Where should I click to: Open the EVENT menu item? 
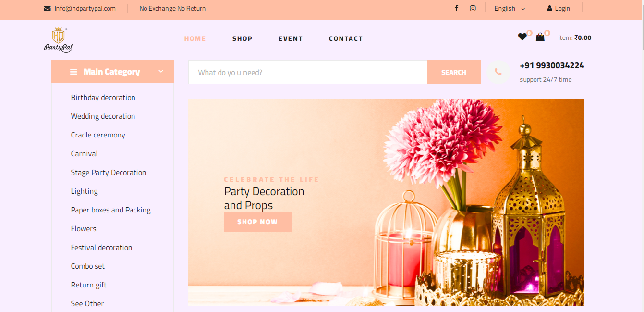[291, 38]
